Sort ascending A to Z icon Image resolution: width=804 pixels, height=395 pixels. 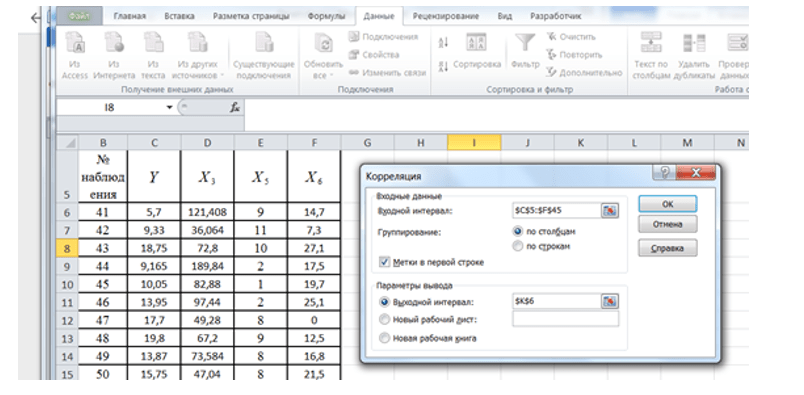click(x=444, y=43)
